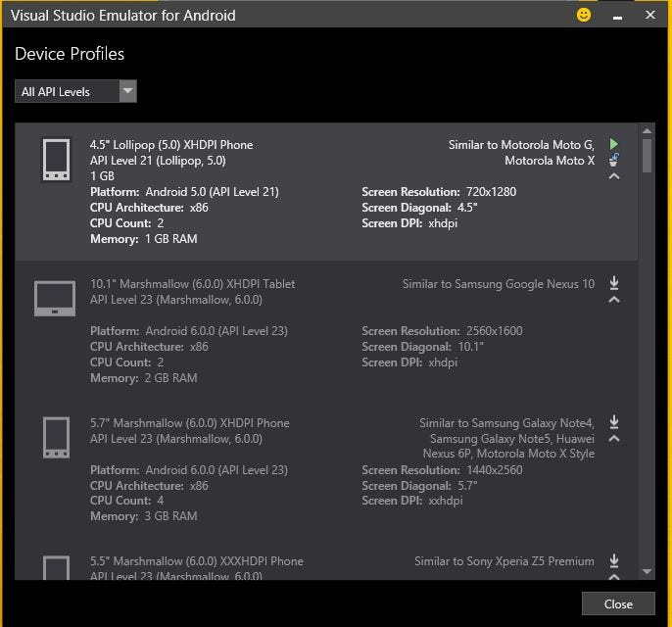Select the 10.1" Marshmallow XHDPI Tablet title
Image resolution: width=672 pixels, height=627 pixels.
tap(192, 284)
